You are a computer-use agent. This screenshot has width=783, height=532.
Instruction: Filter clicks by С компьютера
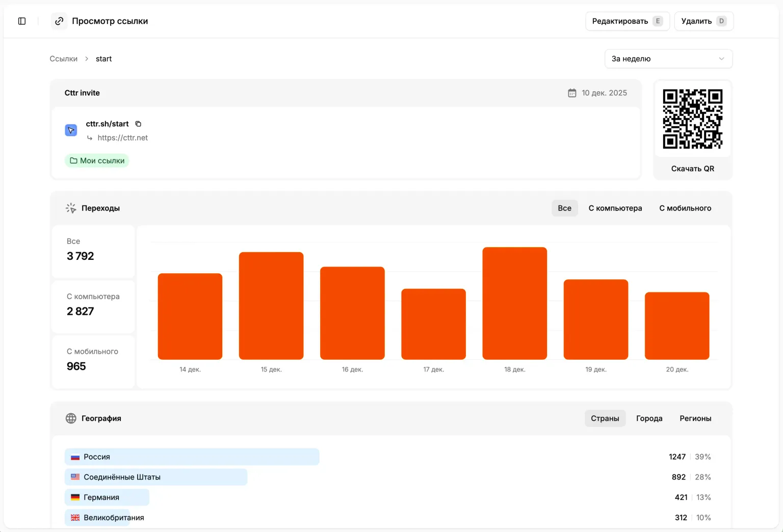pyautogui.click(x=615, y=208)
